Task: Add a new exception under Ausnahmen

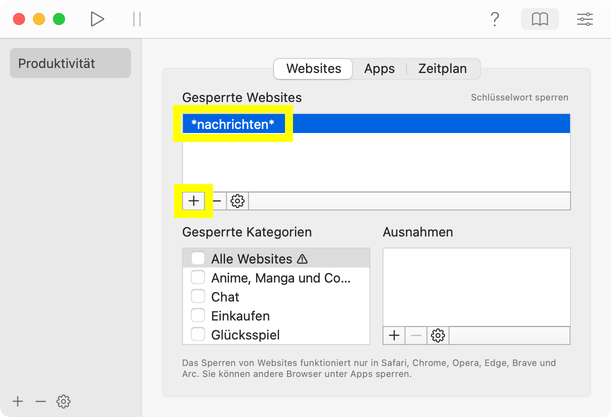Action: pyautogui.click(x=394, y=335)
